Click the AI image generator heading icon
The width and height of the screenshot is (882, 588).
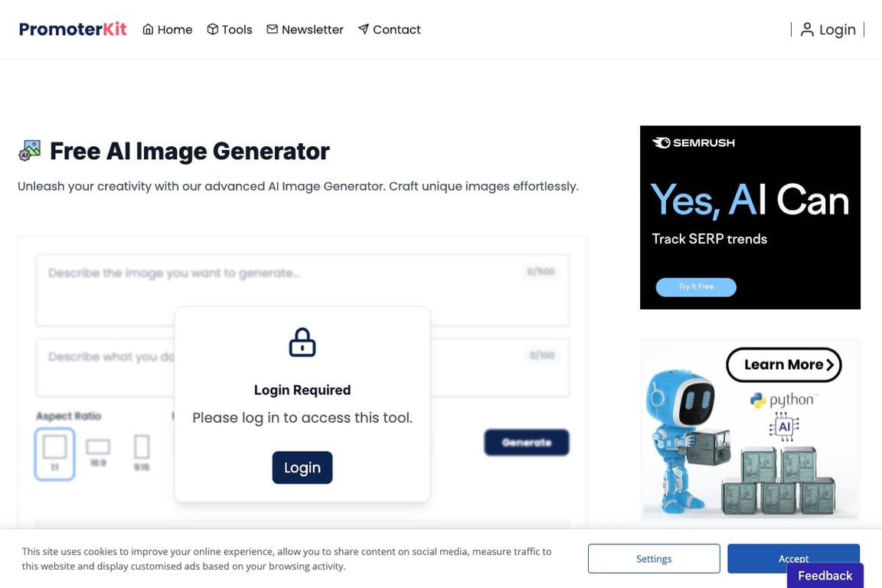tap(29, 151)
